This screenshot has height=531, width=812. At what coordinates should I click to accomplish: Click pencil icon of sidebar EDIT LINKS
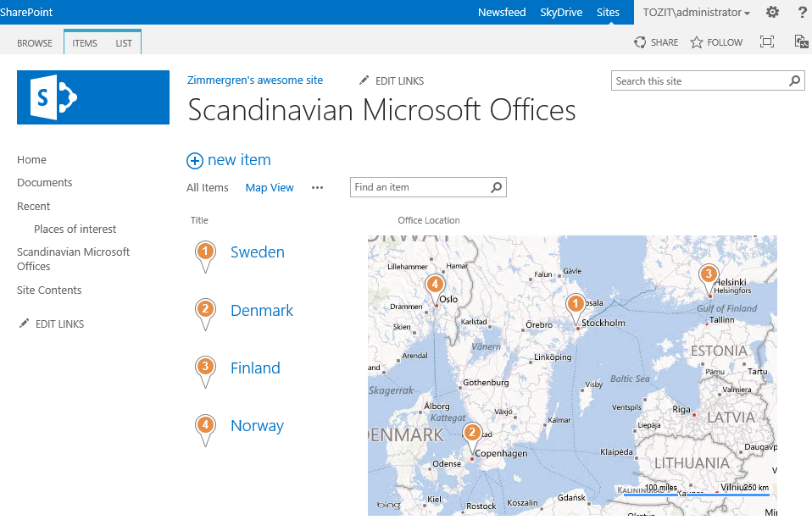pyautogui.click(x=24, y=324)
